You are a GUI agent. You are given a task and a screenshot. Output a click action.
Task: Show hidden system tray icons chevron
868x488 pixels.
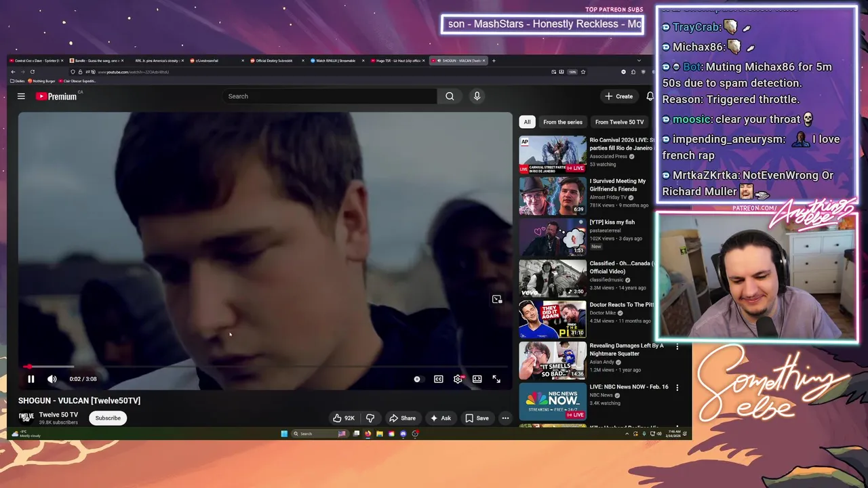627,434
